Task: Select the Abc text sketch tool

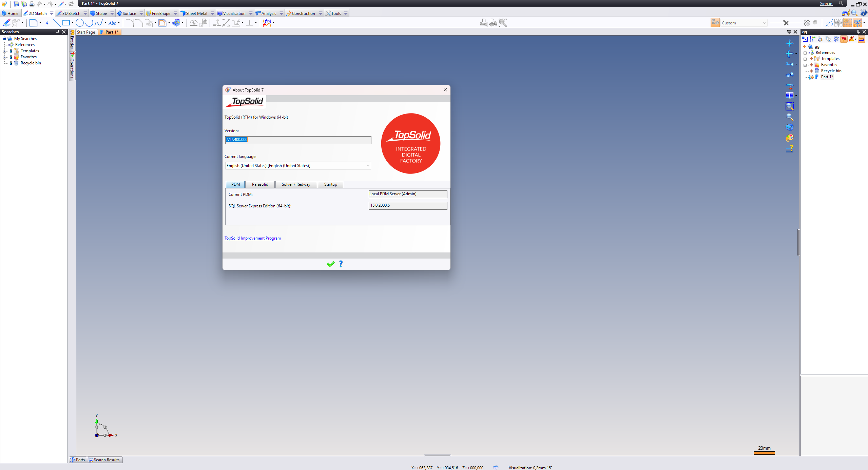Action: [x=112, y=23]
